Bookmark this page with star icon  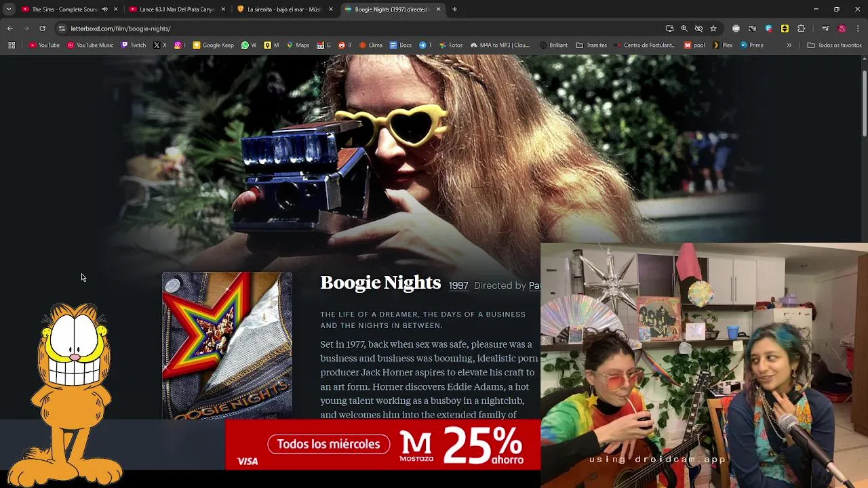pos(713,28)
